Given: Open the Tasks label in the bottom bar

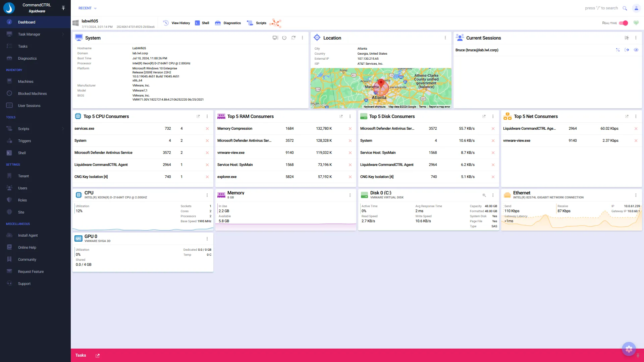Looking at the screenshot, I should (80, 355).
